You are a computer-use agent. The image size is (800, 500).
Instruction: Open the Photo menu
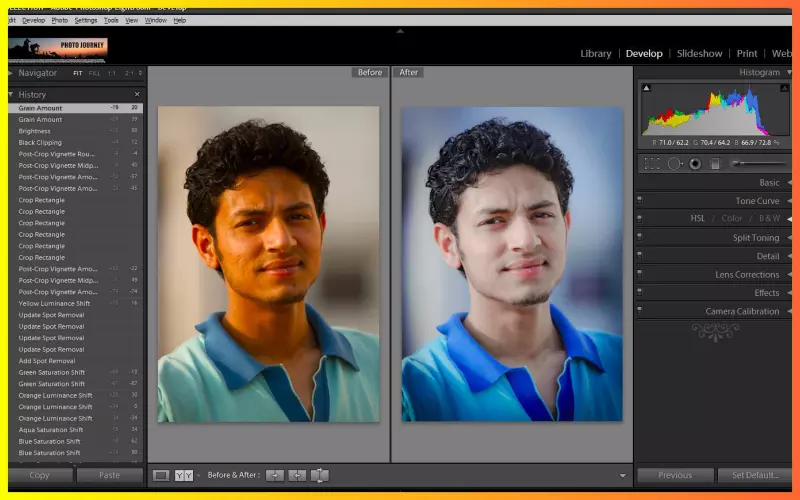(60, 20)
